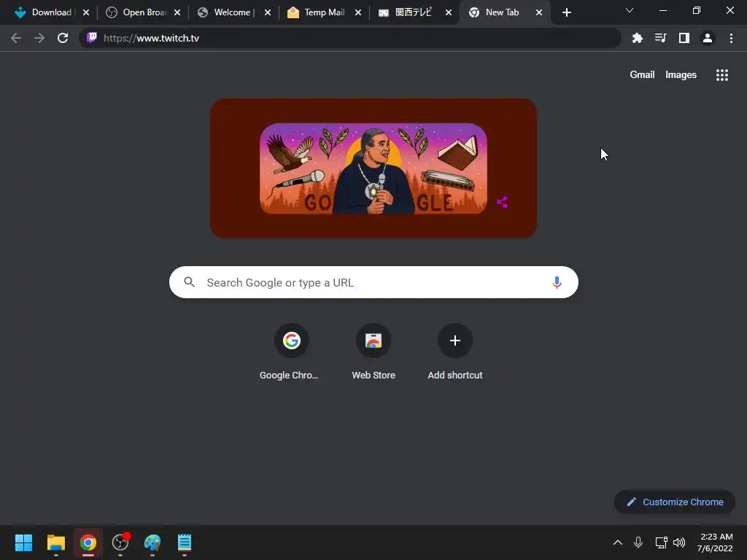Open the Gmail link

[642, 75]
